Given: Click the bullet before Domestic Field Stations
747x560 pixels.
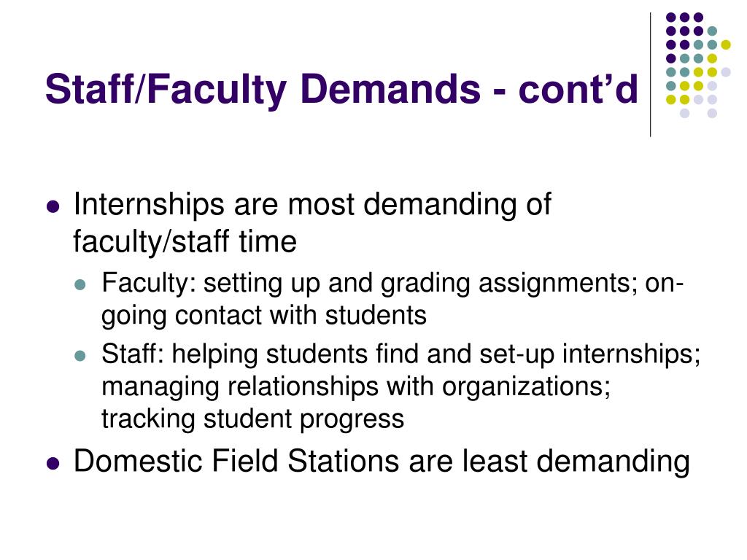Looking at the screenshot, I should (53, 463).
